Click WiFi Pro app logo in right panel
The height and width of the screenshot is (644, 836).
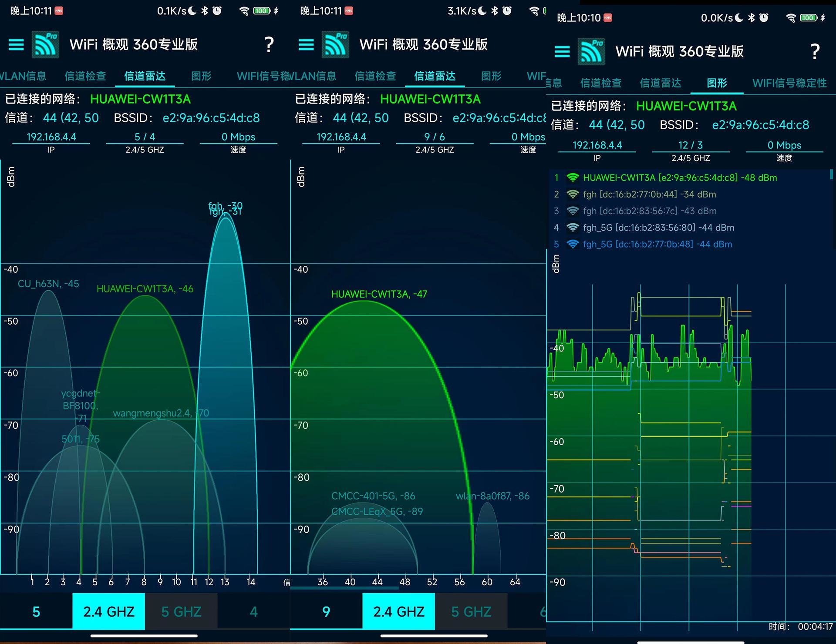(591, 52)
